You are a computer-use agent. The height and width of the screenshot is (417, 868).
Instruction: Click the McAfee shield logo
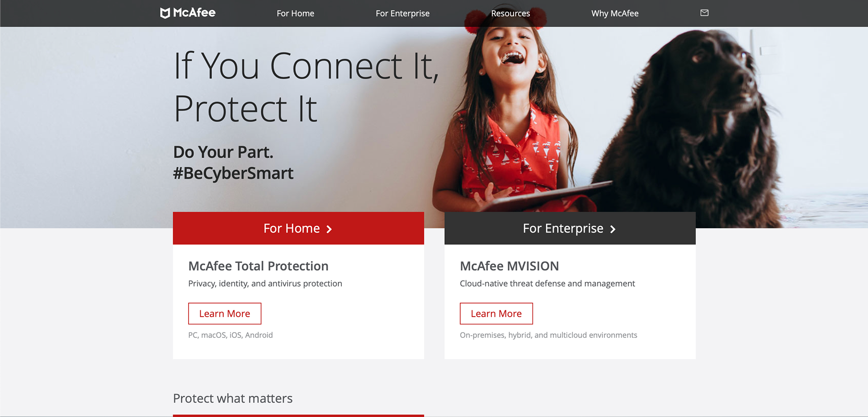coord(165,13)
